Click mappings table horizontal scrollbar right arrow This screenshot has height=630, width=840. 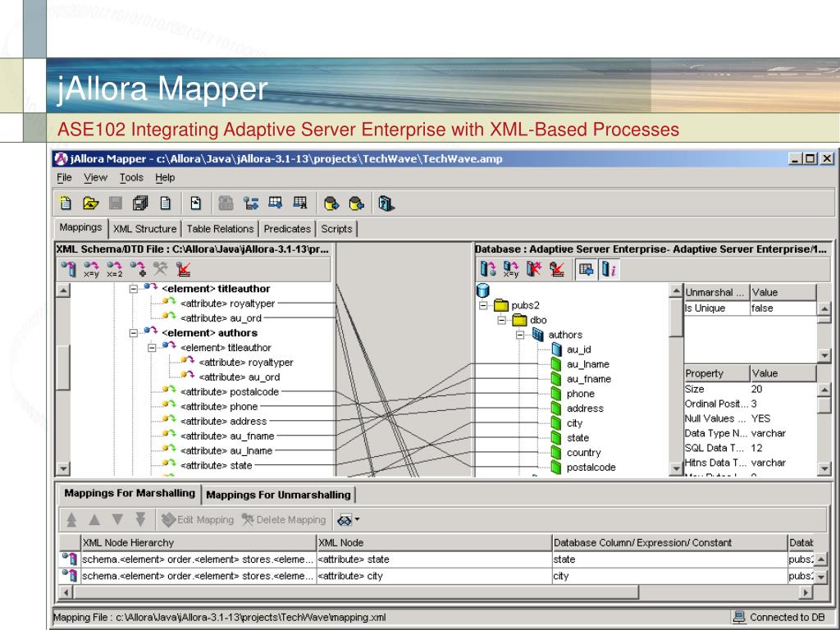pos(806,592)
